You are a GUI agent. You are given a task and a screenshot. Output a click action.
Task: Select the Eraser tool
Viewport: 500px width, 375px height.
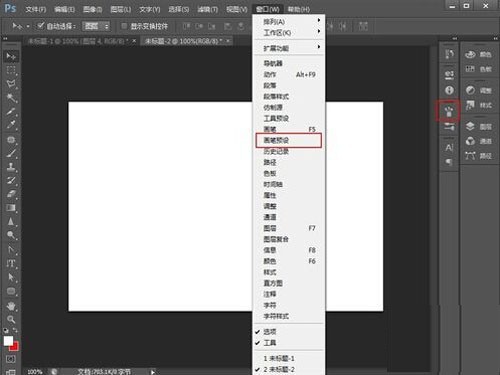(11, 194)
